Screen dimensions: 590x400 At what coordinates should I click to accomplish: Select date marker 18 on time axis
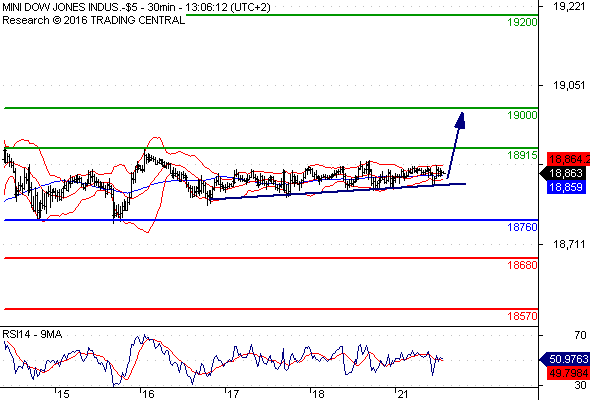tap(318, 394)
